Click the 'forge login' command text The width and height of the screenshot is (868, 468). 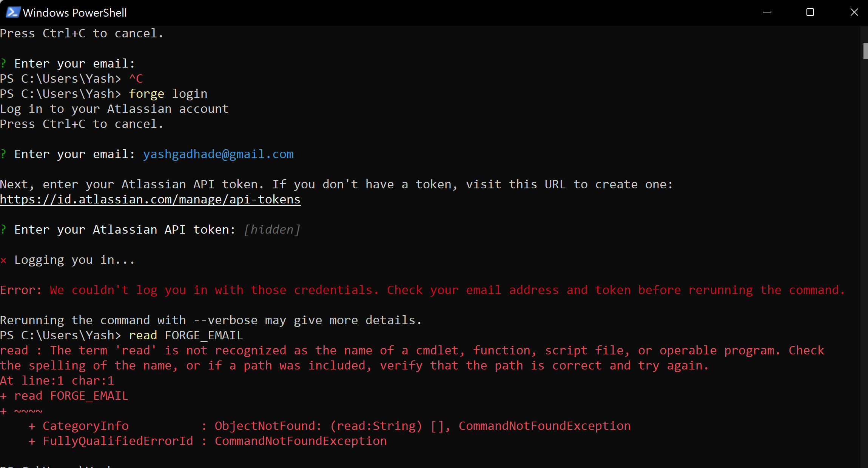click(168, 94)
